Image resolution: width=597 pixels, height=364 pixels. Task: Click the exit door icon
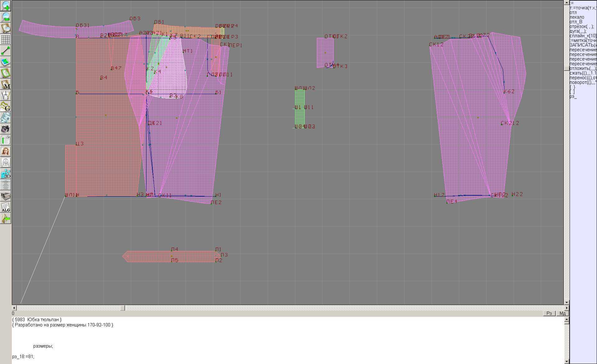6,218
